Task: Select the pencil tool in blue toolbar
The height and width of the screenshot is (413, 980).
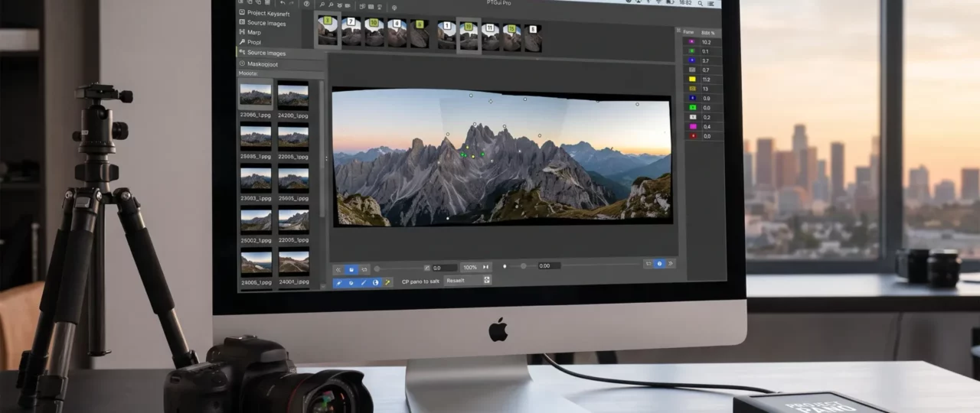Action: pyautogui.click(x=338, y=282)
